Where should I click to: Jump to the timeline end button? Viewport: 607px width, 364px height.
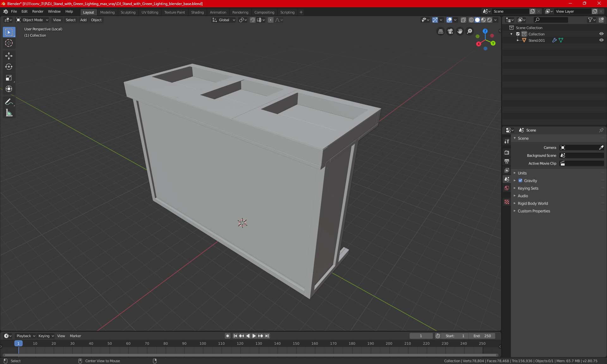(267, 336)
